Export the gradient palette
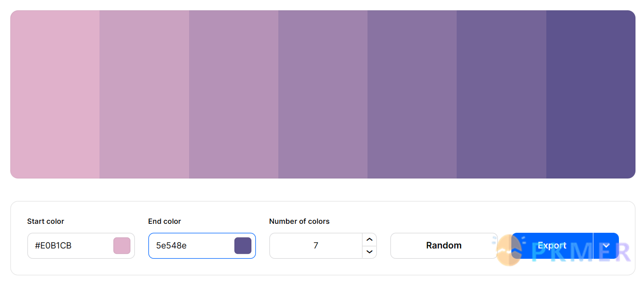Screen dimensions: 644x283 point(552,246)
